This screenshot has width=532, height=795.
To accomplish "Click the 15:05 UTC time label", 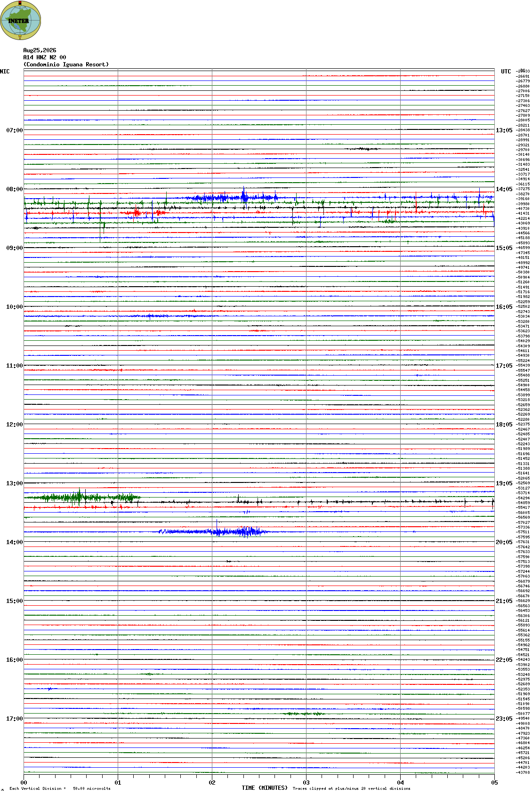I will click(x=504, y=248).
